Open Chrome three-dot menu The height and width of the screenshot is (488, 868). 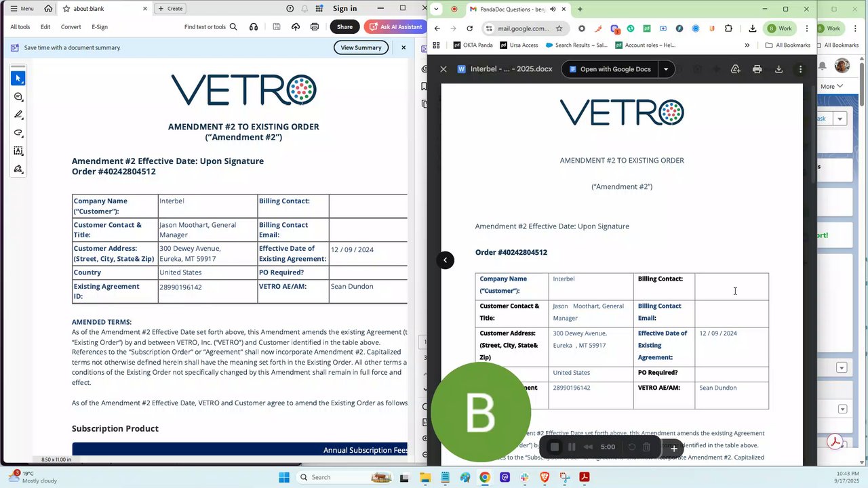coord(807,28)
